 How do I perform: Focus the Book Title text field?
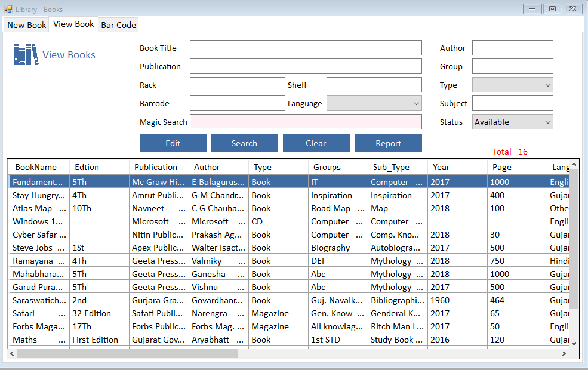coord(306,48)
